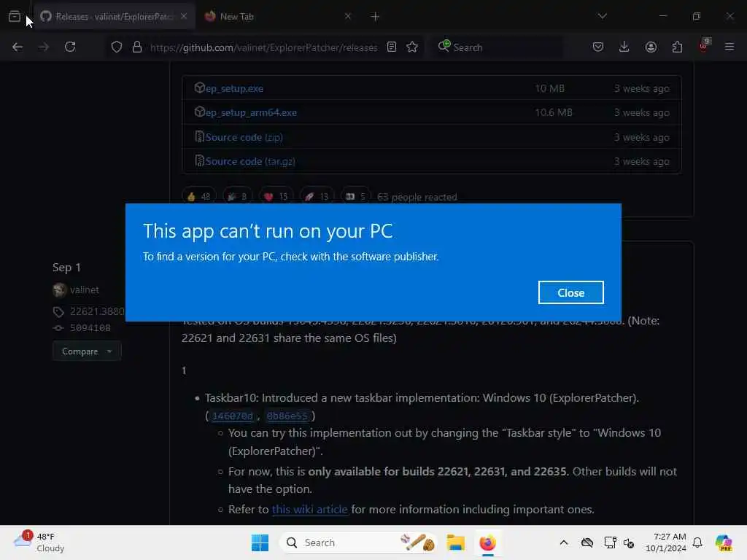The height and width of the screenshot is (560, 747).
Task: Go back one page
Action: (18, 47)
